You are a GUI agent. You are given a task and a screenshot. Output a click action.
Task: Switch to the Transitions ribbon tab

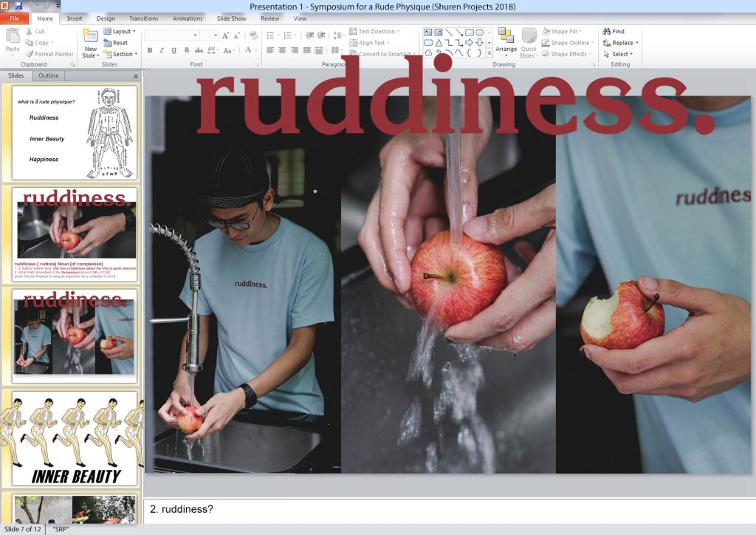[143, 18]
